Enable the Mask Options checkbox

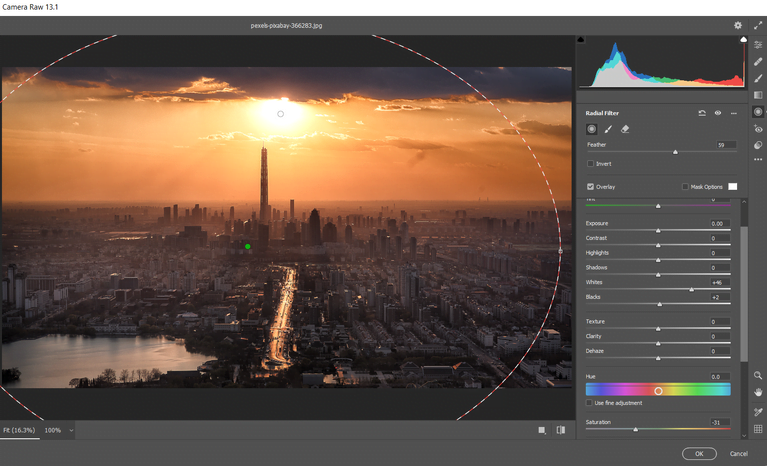click(685, 187)
